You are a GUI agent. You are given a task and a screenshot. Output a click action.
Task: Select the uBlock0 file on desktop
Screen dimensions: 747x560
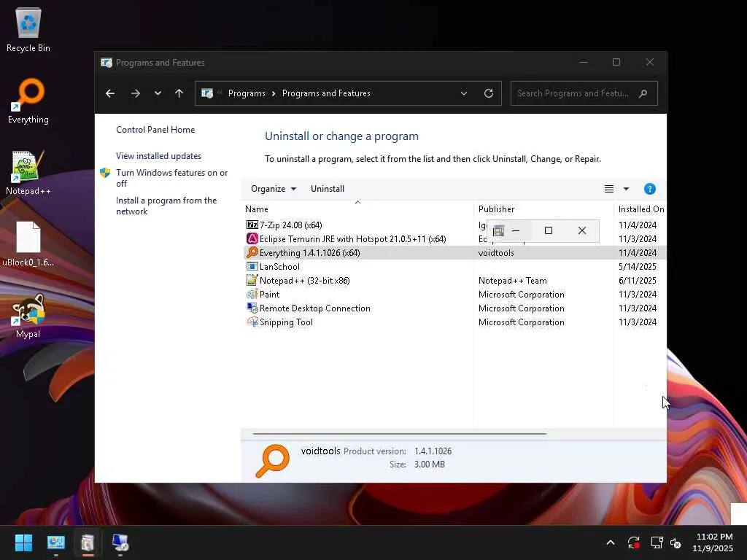pyautogui.click(x=28, y=244)
